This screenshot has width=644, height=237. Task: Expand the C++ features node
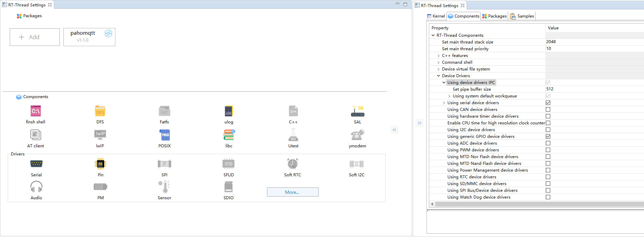438,56
